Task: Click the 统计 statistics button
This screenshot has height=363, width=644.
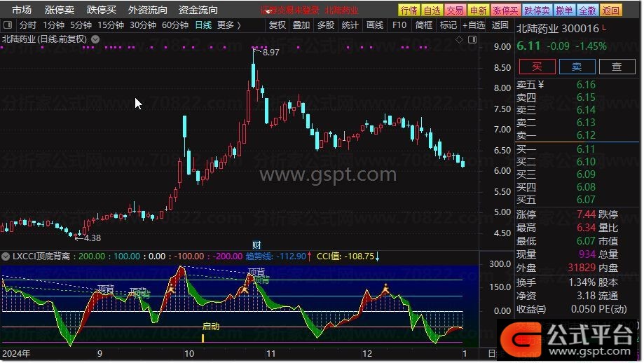Action: tap(350, 25)
